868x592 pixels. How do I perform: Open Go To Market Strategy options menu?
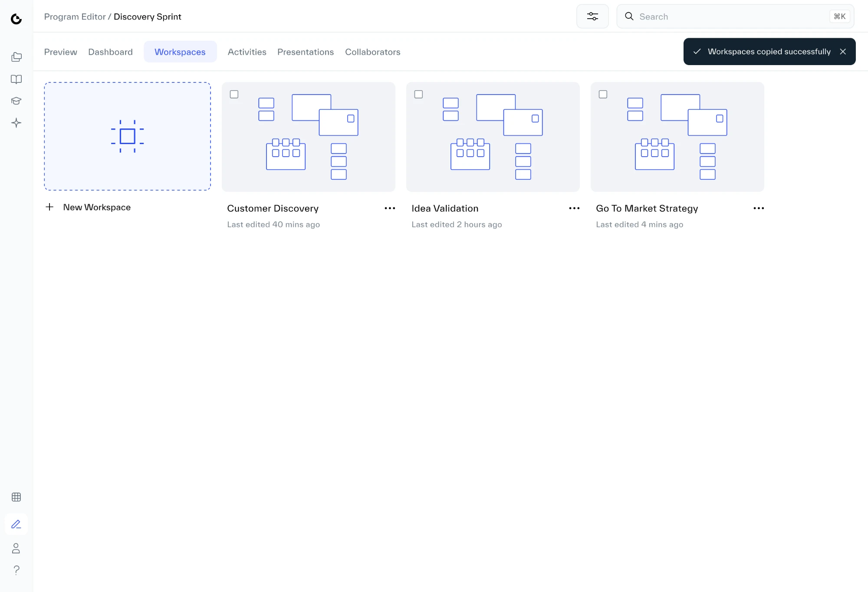coord(759,208)
